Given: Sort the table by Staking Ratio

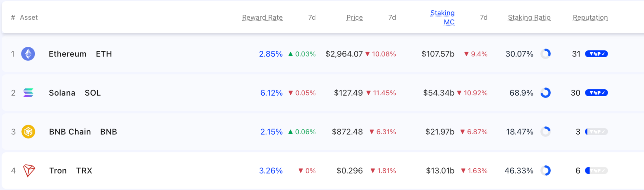Looking at the screenshot, I should (x=529, y=17).
